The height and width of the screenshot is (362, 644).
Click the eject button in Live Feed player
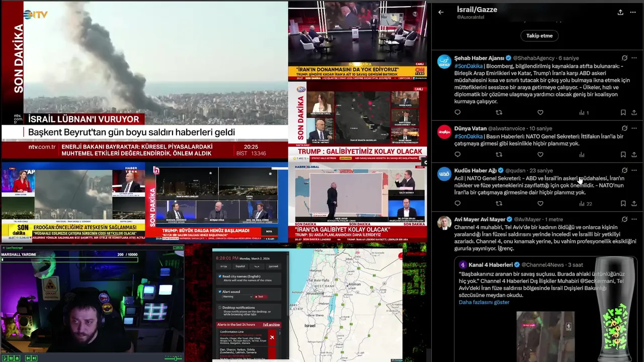coord(17,358)
